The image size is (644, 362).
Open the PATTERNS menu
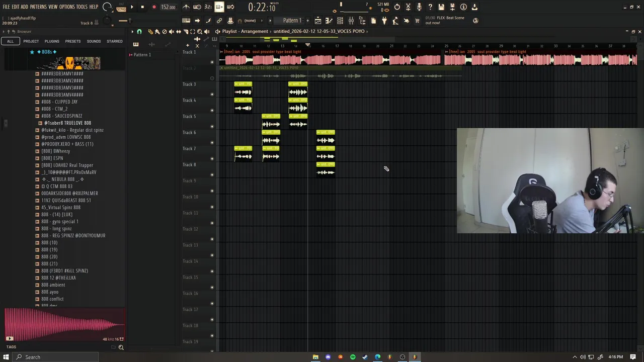click(38, 7)
